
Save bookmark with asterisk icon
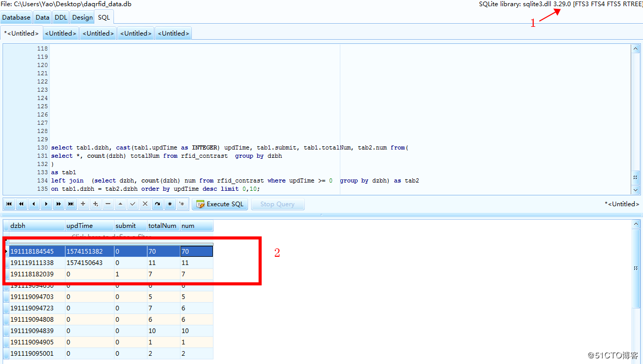coord(170,204)
